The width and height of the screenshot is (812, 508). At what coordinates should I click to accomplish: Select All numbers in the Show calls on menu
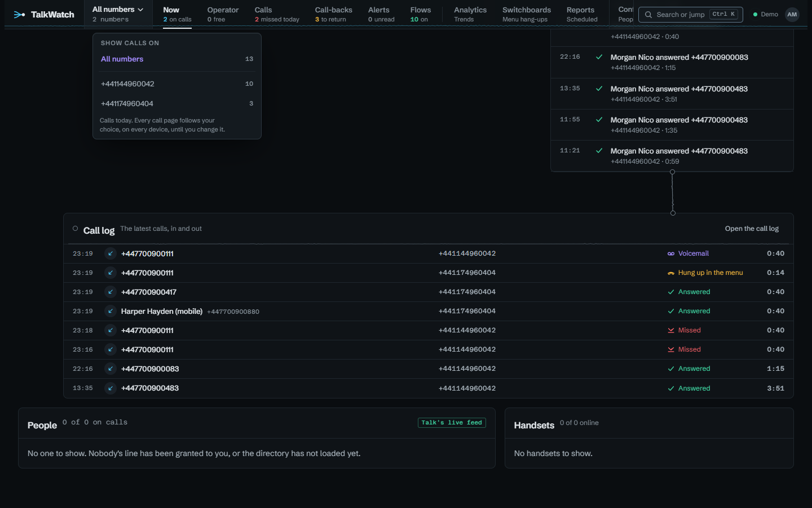(177, 59)
